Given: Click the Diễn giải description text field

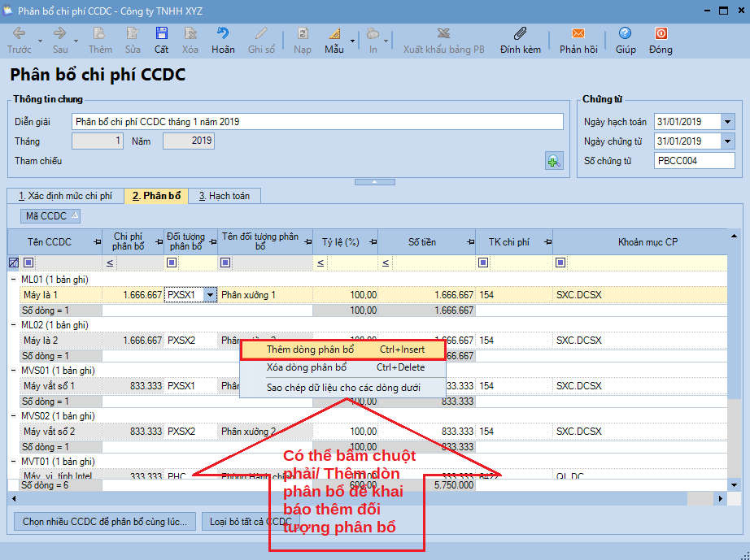Looking at the screenshot, I should [x=317, y=122].
